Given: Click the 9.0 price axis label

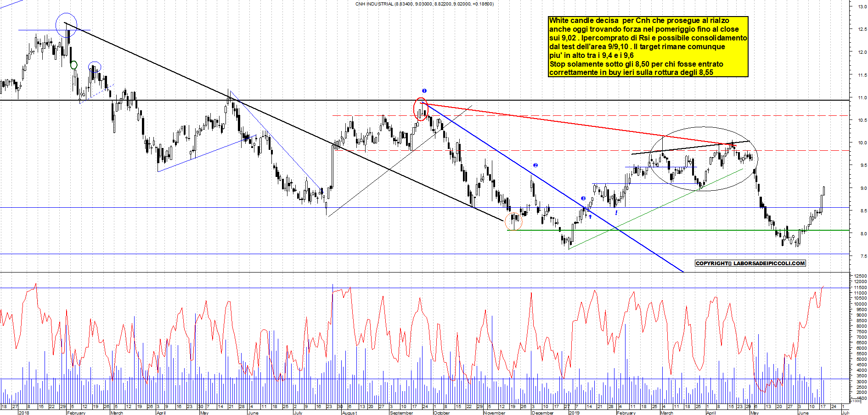Looking at the screenshot, I should click(x=863, y=188).
